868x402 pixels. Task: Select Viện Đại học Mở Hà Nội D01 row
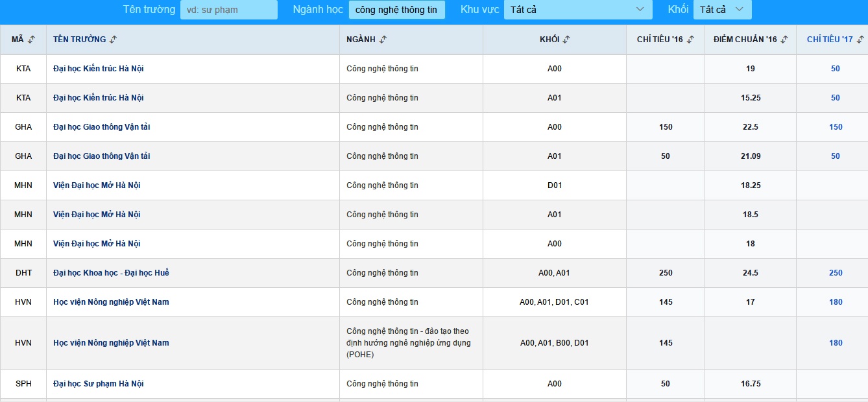tap(97, 185)
